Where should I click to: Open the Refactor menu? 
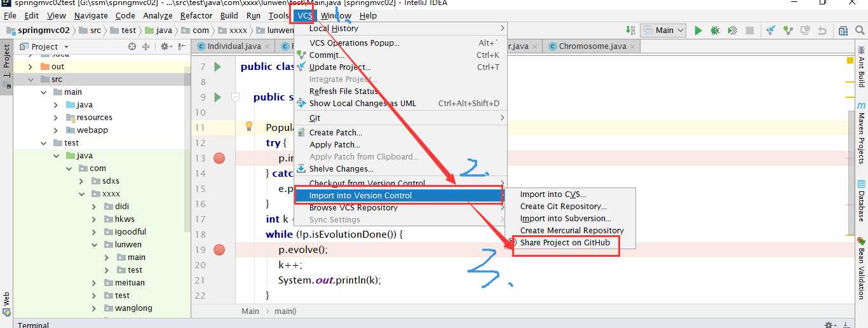(x=196, y=15)
